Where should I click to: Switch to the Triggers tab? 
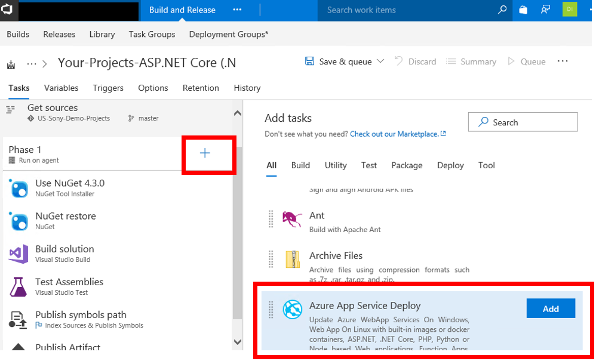coord(108,88)
